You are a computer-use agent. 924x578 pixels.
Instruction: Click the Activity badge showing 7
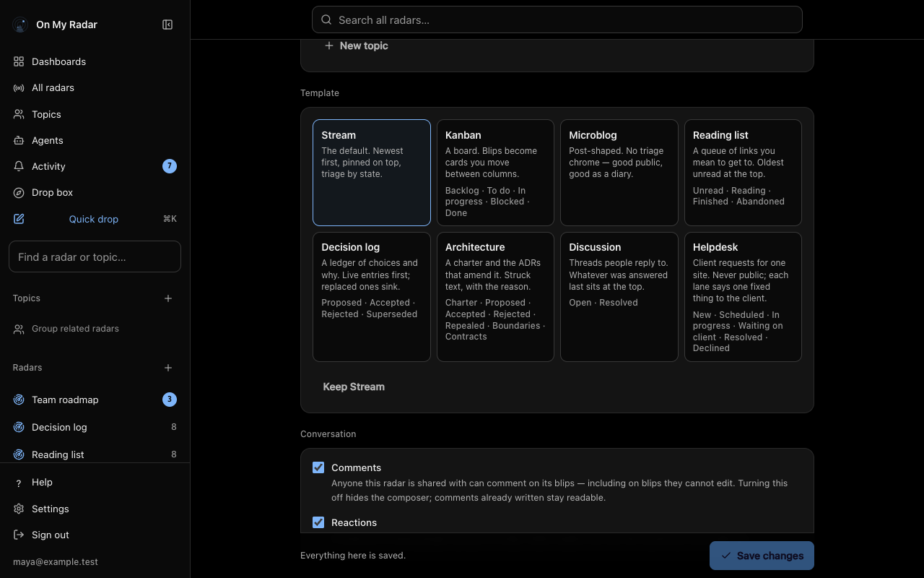170,166
